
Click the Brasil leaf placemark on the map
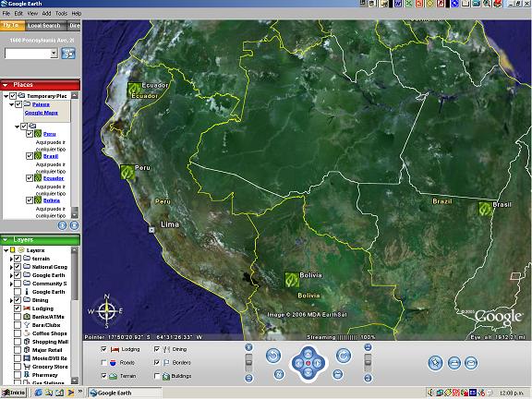[485, 209]
